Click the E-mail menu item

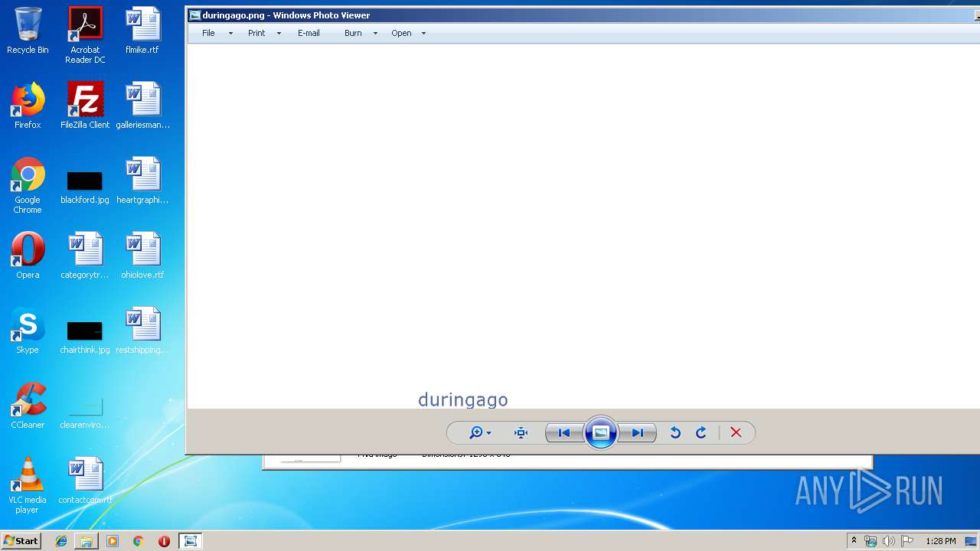point(309,33)
